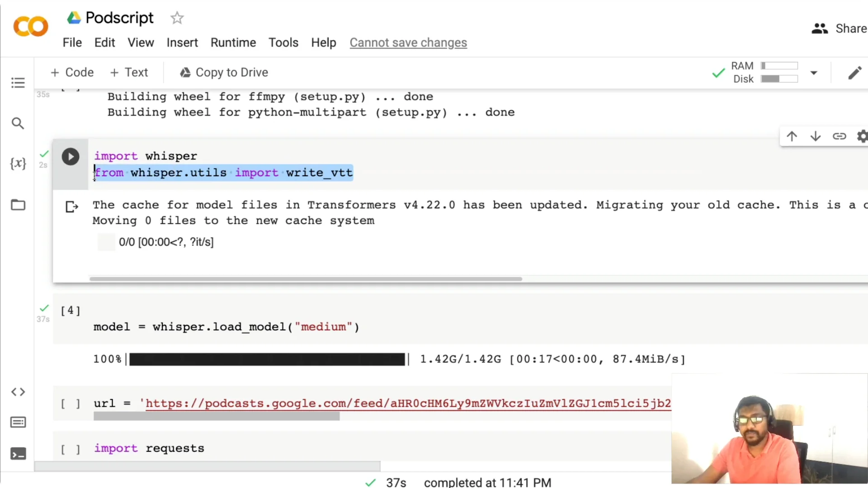Move the selected cell down
This screenshot has width=868, height=488.
815,136
